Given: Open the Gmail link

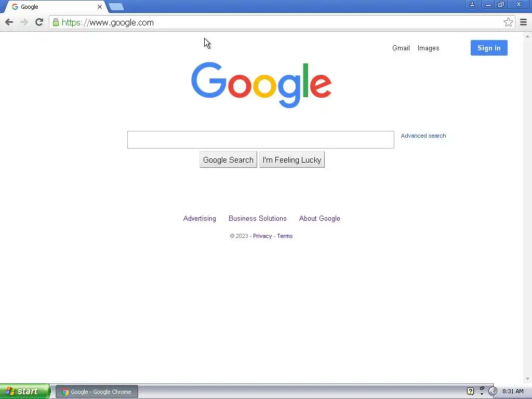Looking at the screenshot, I should tap(401, 48).
